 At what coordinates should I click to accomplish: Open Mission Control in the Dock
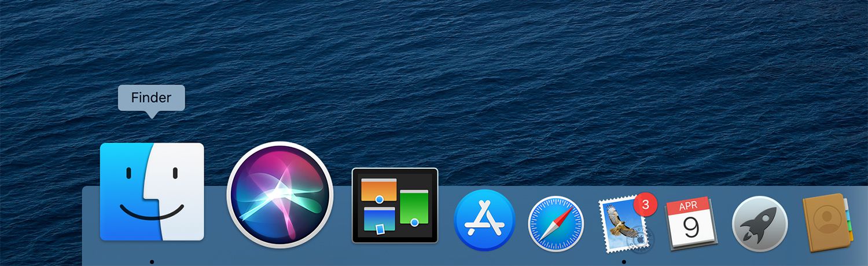[395, 205]
